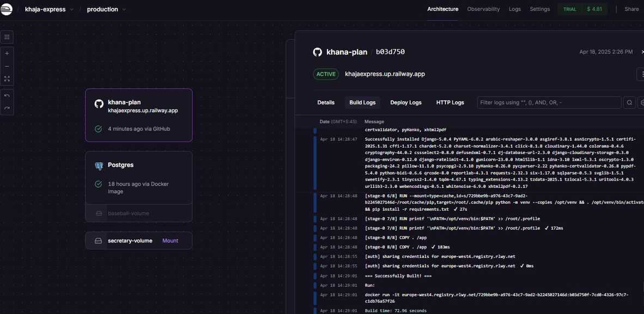This screenshot has width=644, height=314.
Task: Open the grid layout tool
Action: pyautogui.click(x=7, y=37)
